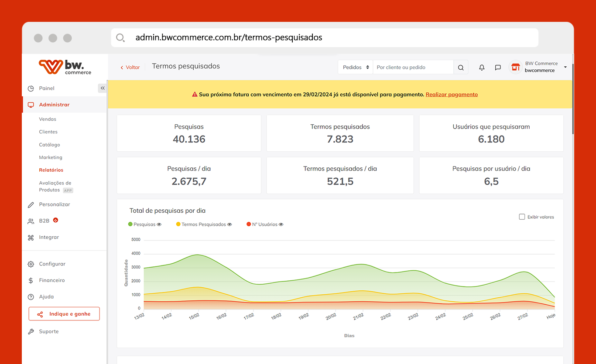Click the Personalizar pencil icon
The width and height of the screenshot is (596, 364).
[31, 204]
